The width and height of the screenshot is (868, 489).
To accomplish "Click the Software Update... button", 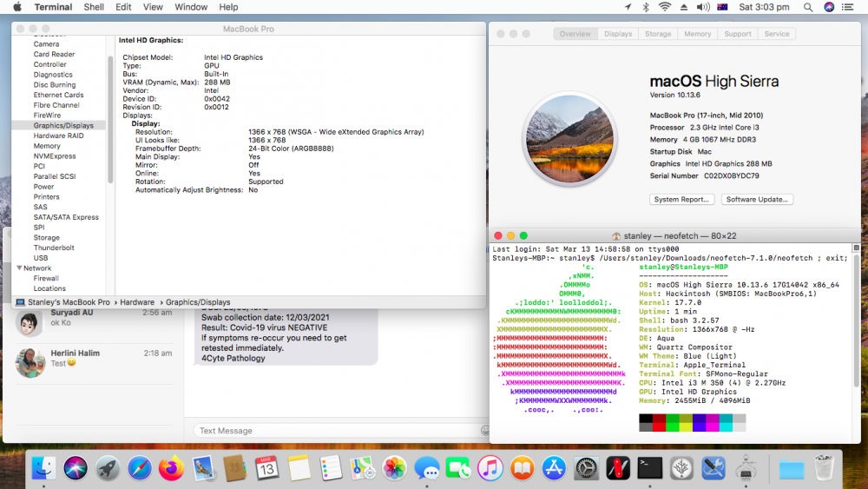I will (x=757, y=200).
